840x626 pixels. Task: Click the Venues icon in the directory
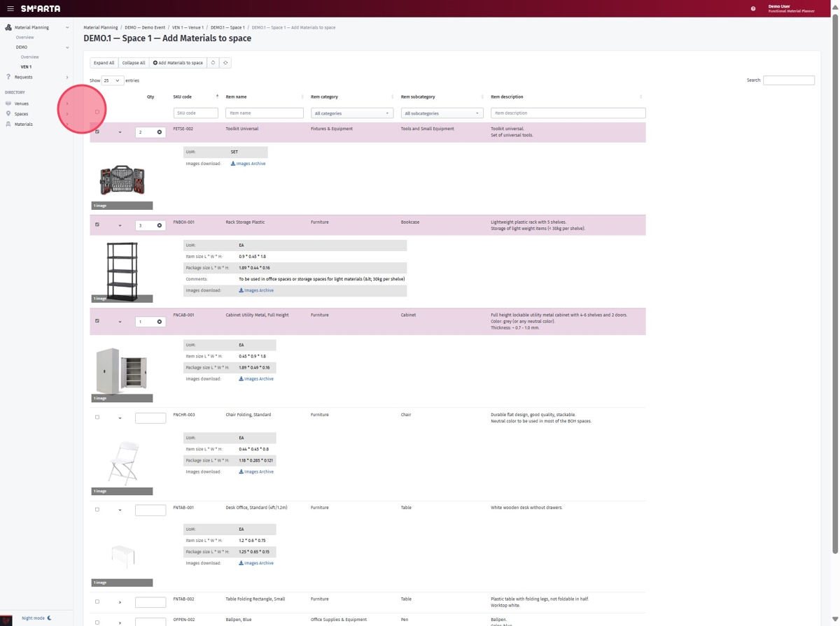[x=7, y=103]
